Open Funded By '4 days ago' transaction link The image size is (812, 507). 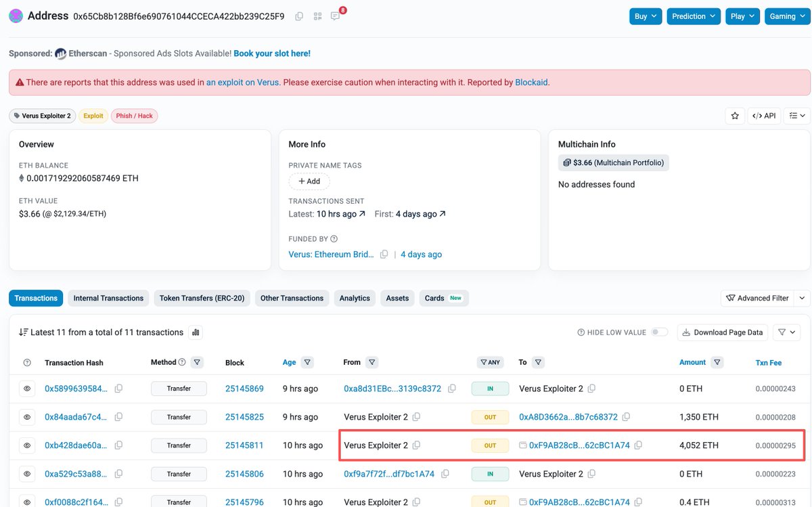421,255
